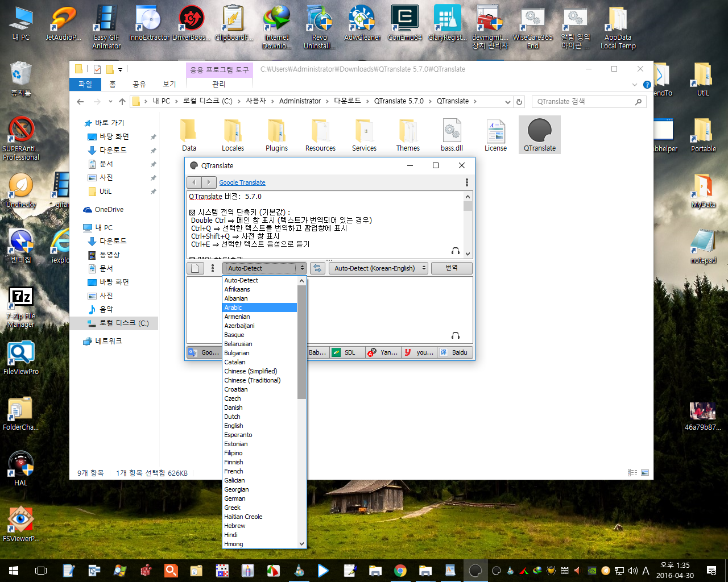
Task: Select the Baidu translation service
Action: tap(455, 352)
